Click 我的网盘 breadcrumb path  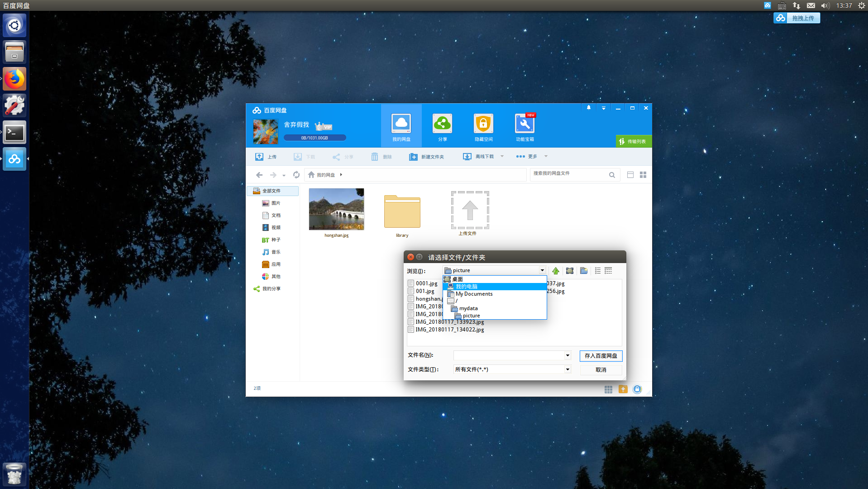[x=325, y=175]
